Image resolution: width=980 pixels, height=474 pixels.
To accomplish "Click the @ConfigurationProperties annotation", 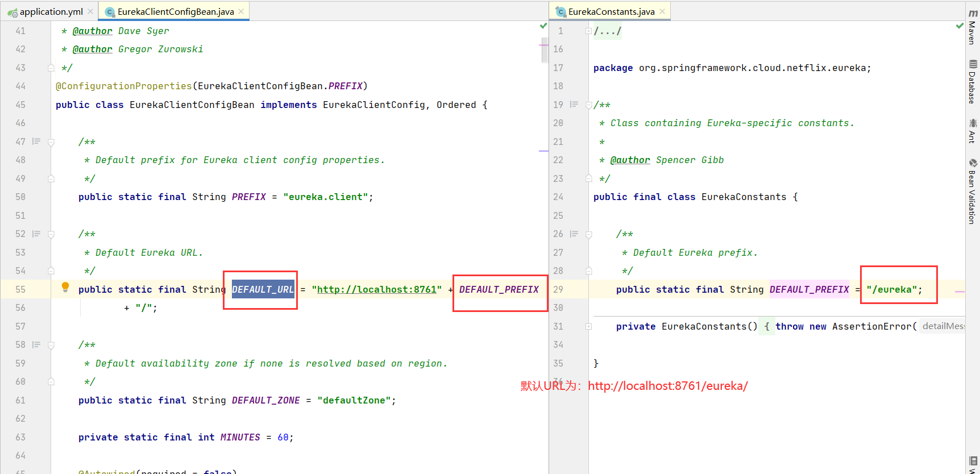I will pyautogui.click(x=123, y=86).
